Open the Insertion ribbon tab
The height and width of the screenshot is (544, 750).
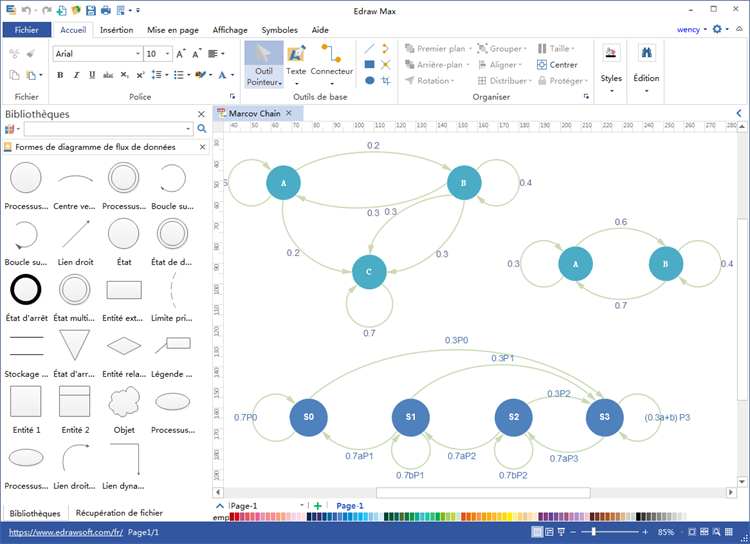(117, 30)
